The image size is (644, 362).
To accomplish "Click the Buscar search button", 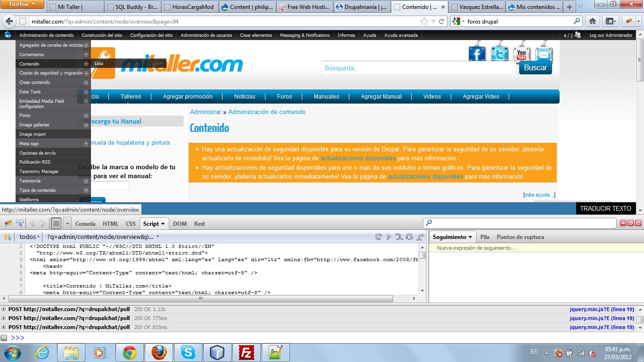I will coord(536,67).
